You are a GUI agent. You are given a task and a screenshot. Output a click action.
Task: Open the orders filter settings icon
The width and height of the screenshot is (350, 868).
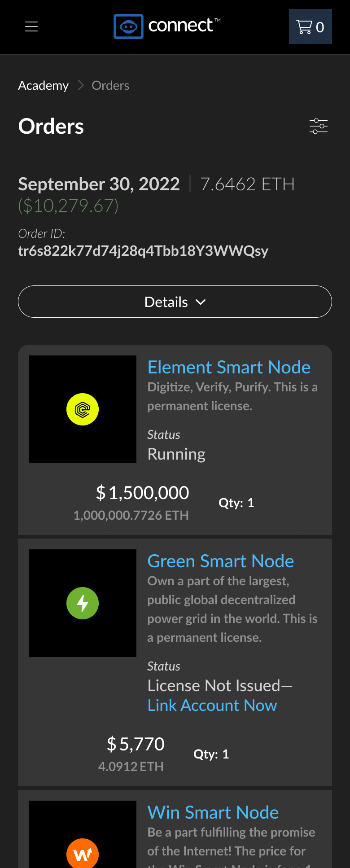pyautogui.click(x=319, y=126)
